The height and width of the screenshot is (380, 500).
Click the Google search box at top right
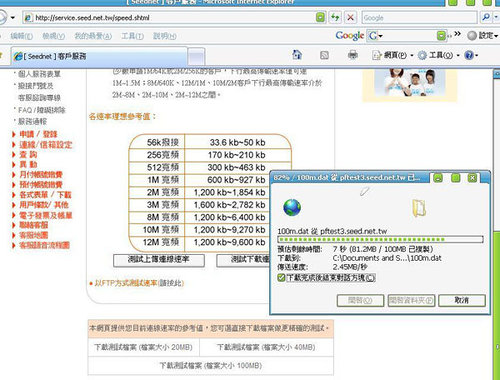pos(420,17)
